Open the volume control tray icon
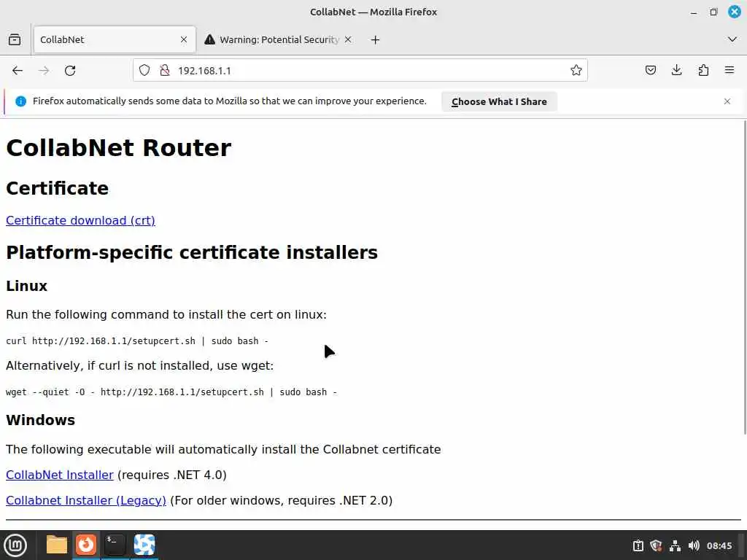The image size is (747, 560). click(694, 545)
